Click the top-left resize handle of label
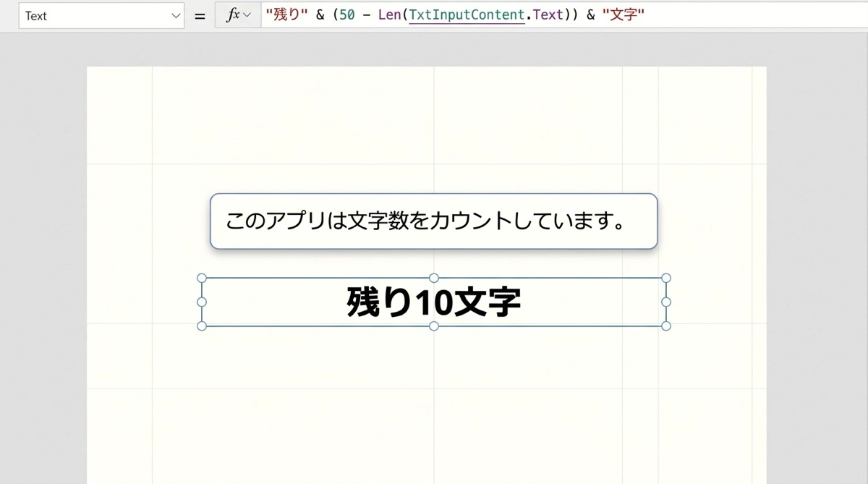The height and width of the screenshot is (484, 868). (202, 278)
